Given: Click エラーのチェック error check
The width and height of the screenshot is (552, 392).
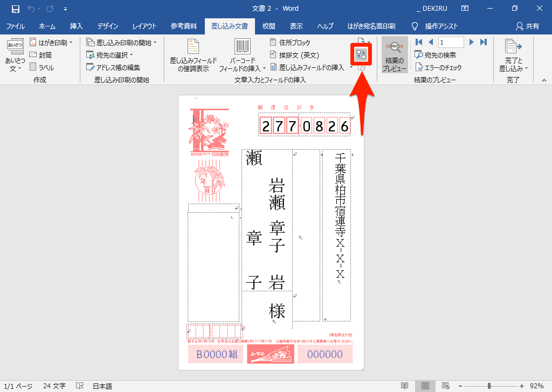Looking at the screenshot, I should (x=438, y=67).
